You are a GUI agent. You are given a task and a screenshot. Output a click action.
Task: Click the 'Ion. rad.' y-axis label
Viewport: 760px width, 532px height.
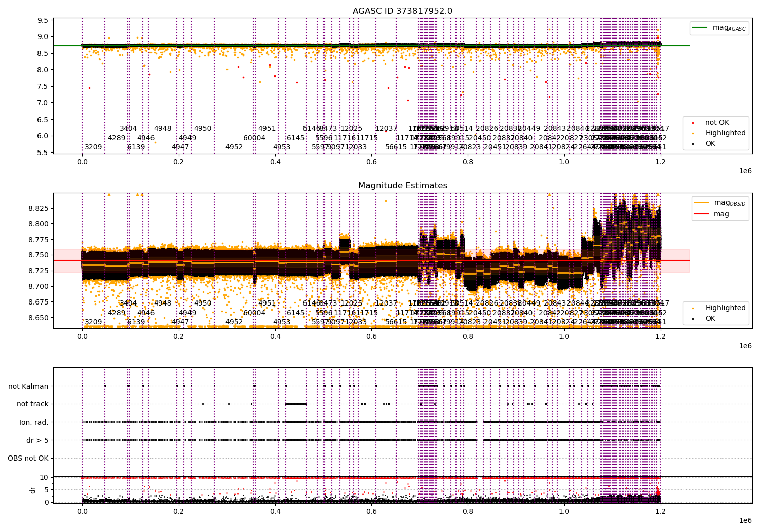(x=34, y=422)
